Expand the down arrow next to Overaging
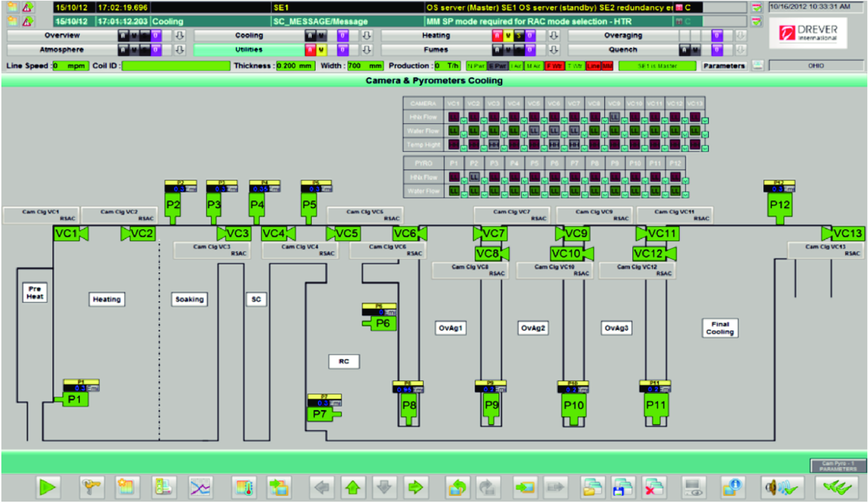 [x=741, y=35]
